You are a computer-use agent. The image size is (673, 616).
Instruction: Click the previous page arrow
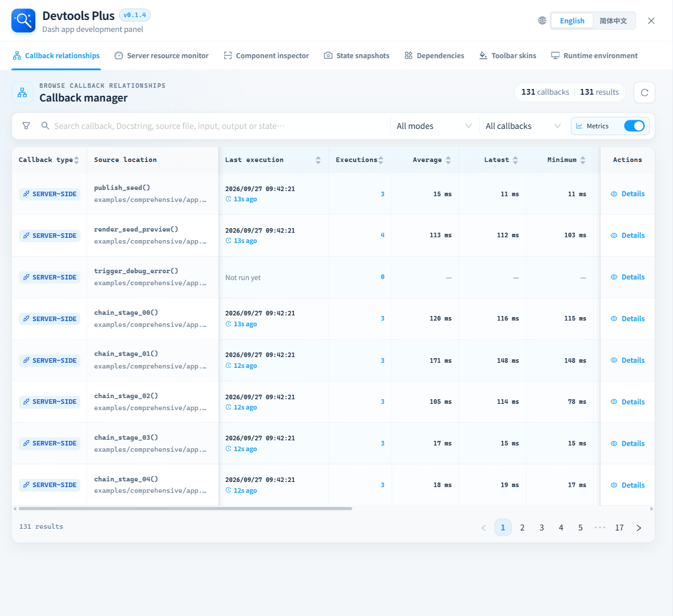point(484,528)
